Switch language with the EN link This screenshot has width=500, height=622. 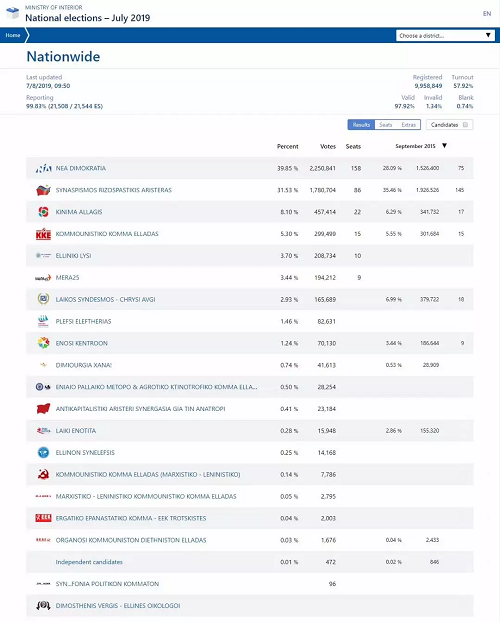coord(487,13)
